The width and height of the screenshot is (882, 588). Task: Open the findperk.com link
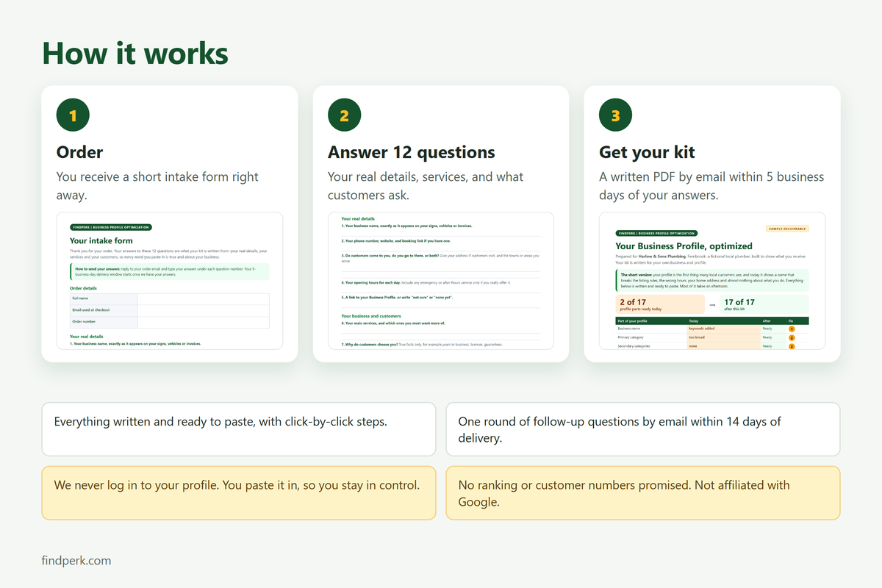76,561
